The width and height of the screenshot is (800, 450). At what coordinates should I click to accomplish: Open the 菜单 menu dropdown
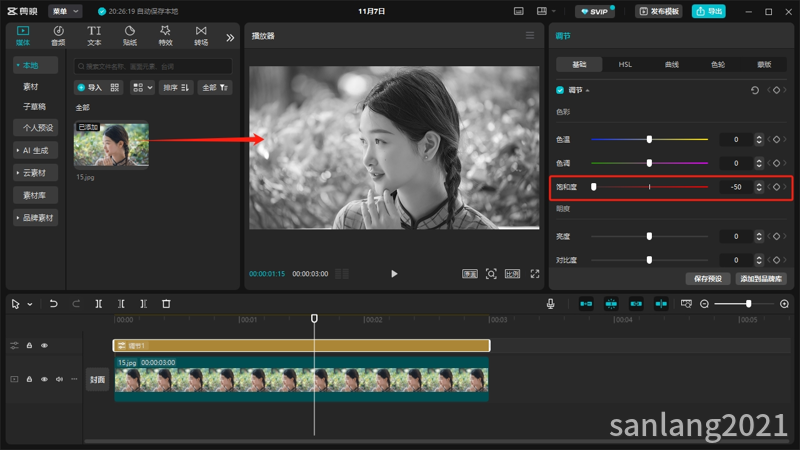(x=65, y=11)
